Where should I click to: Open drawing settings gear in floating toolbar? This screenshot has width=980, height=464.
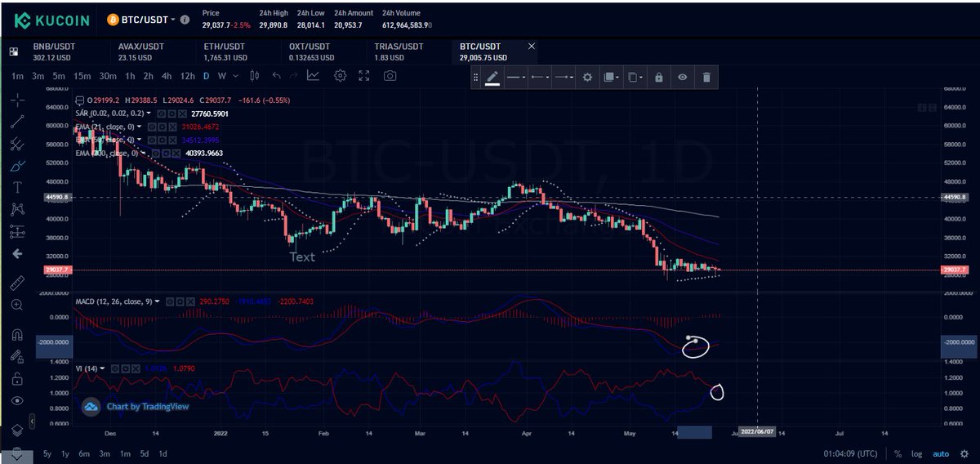[x=586, y=78]
